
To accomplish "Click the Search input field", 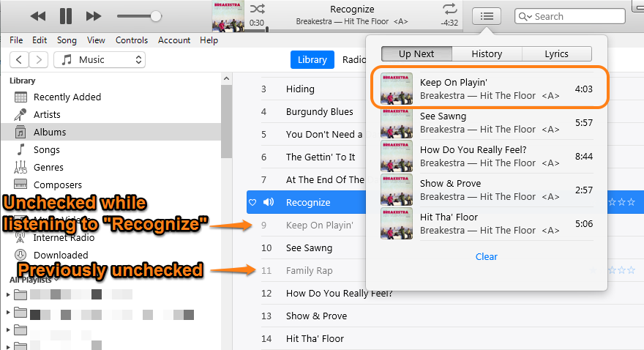I will coord(570,16).
